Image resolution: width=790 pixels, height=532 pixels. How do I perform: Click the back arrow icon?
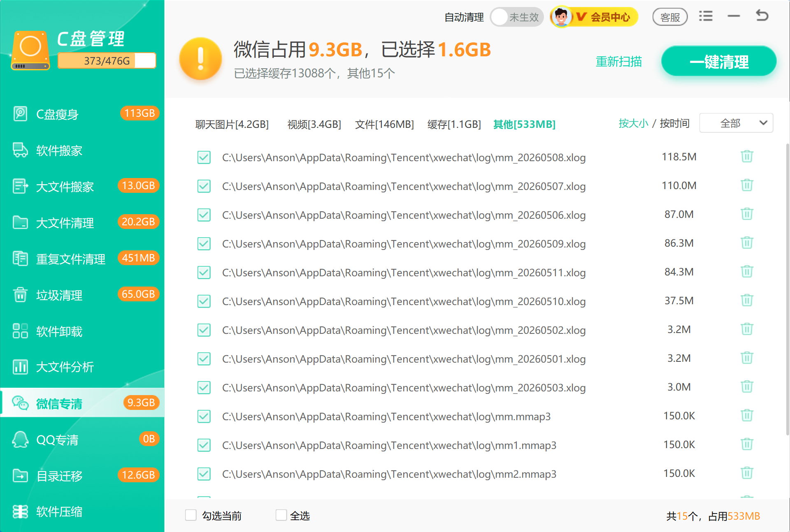(x=762, y=16)
